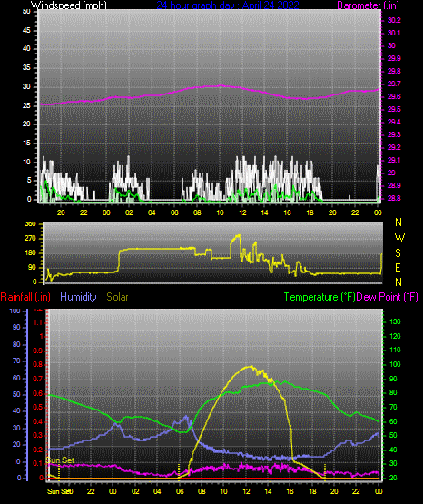Click the "Sun Set" label inside lower chart
The image size is (423, 504).
point(61,460)
